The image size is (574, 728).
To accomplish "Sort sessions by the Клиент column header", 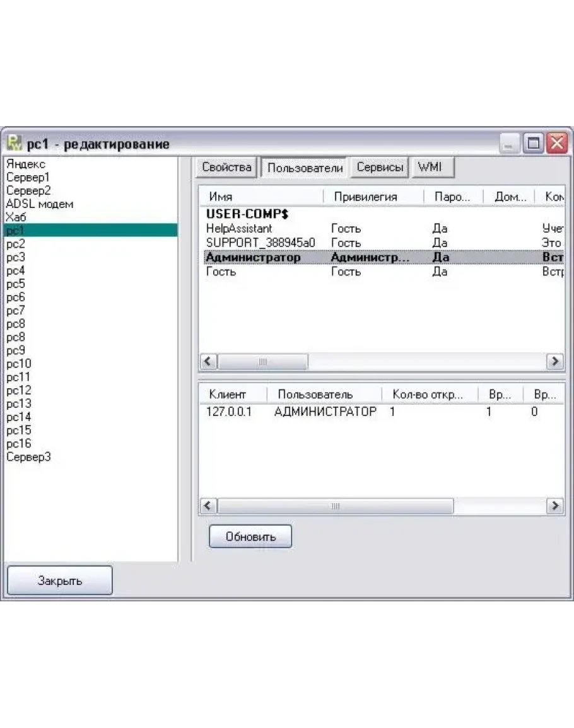I will pyautogui.click(x=226, y=395).
